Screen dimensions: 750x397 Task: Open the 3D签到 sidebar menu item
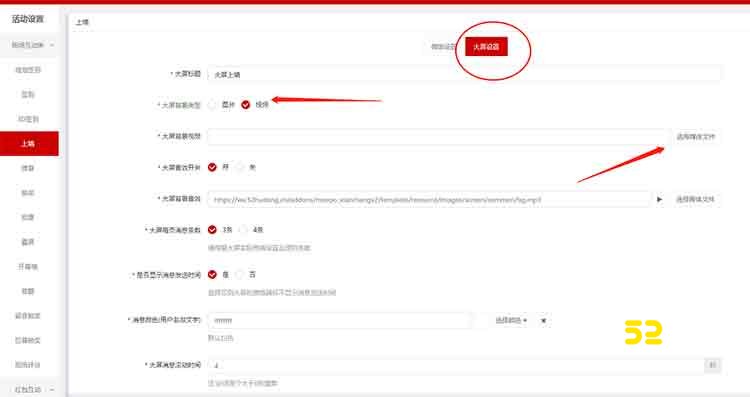tap(29, 119)
